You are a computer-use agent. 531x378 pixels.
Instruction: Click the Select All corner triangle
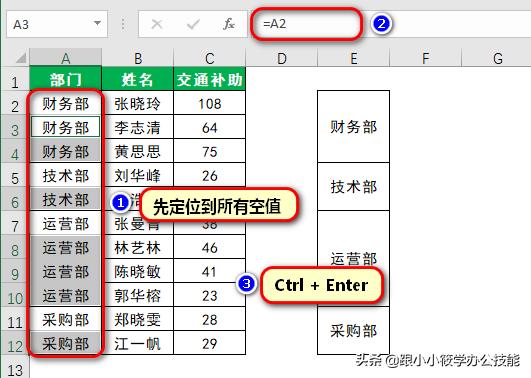20,58
